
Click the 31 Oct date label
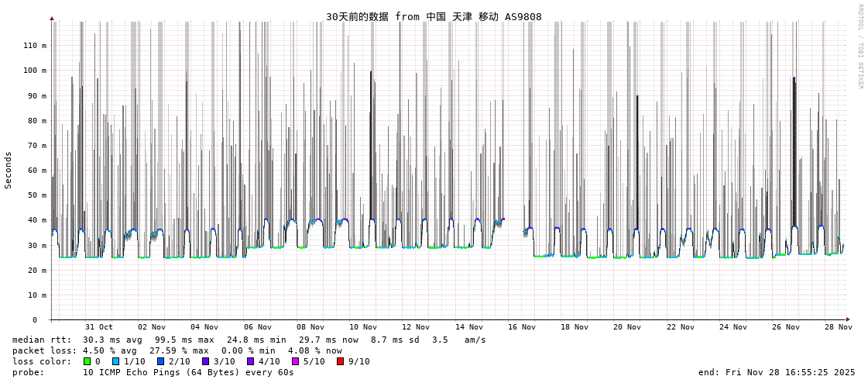coord(99,327)
